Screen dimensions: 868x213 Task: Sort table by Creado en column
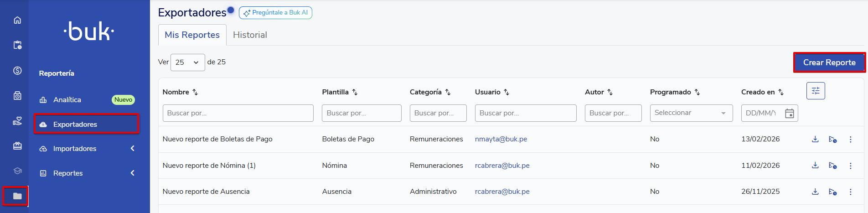coord(781,92)
